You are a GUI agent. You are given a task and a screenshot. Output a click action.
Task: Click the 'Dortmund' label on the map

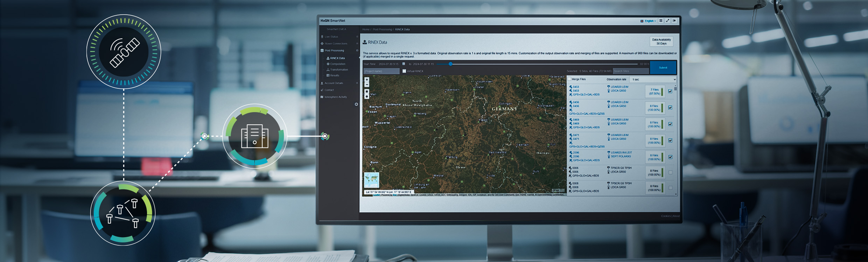point(393,104)
